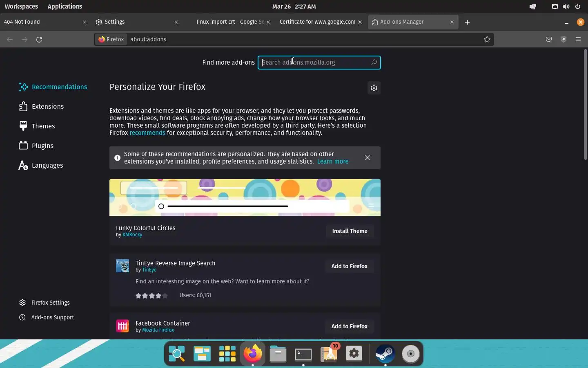Image resolution: width=588 pixels, height=368 pixels.
Task: Open the Files manager in dock
Action: click(x=278, y=354)
